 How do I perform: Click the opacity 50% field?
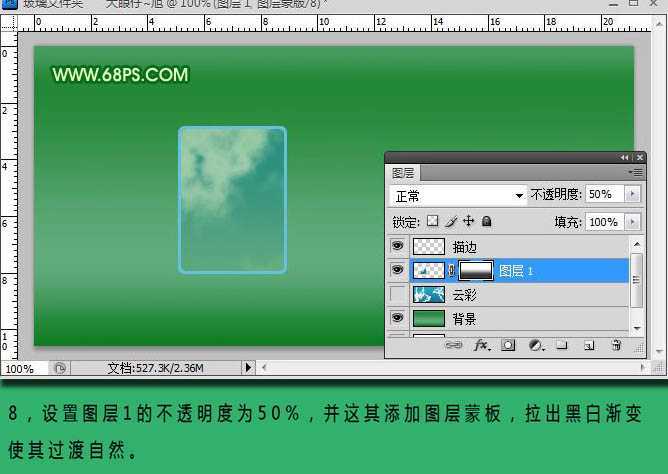605,194
